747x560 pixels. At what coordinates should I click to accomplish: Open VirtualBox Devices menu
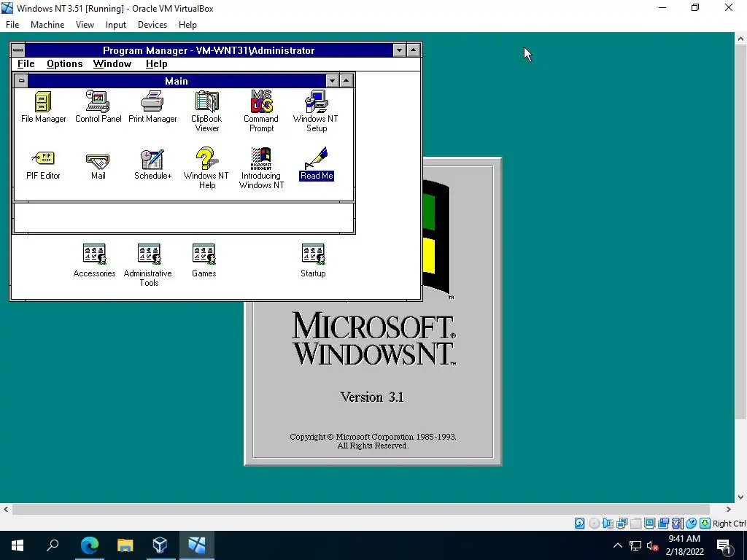point(152,25)
